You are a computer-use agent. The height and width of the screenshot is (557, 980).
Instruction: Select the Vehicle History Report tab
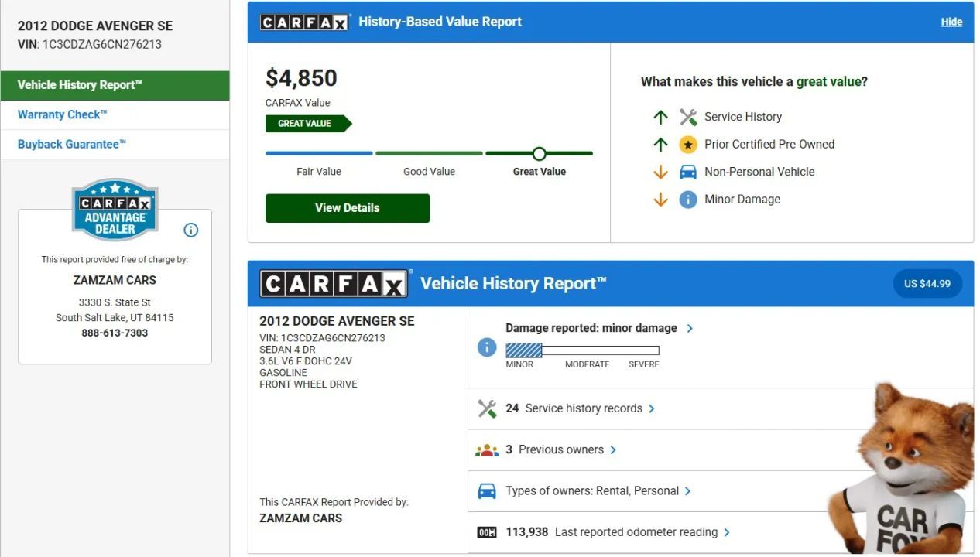pyautogui.click(x=115, y=85)
